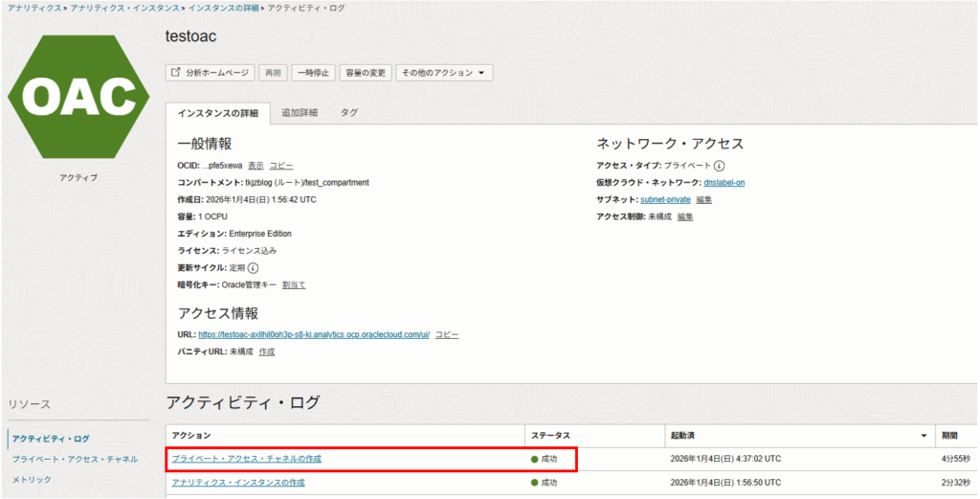Open プライベート・アクセス・チャネル in the resources sidebar

coord(75,459)
